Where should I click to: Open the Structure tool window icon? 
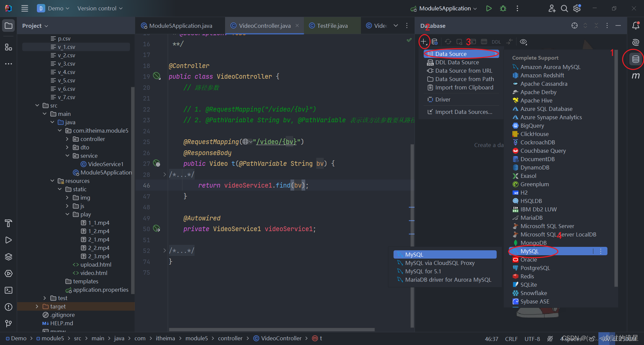coord(9,47)
